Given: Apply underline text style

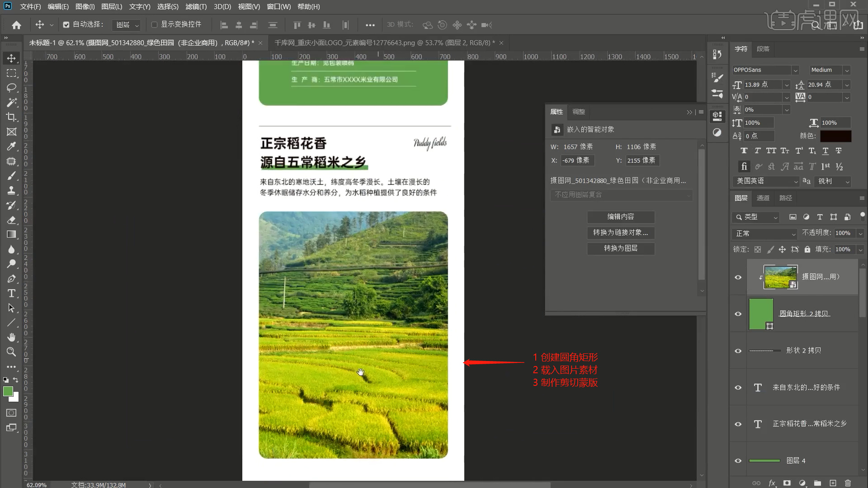Looking at the screenshot, I should [x=826, y=151].
